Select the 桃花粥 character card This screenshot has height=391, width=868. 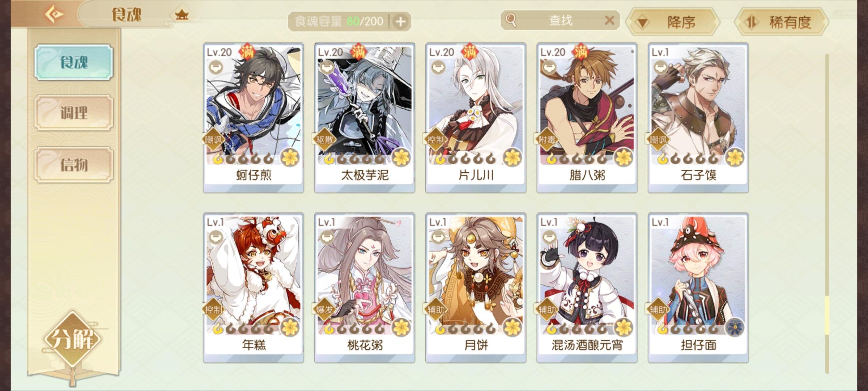tap(365, 288)
